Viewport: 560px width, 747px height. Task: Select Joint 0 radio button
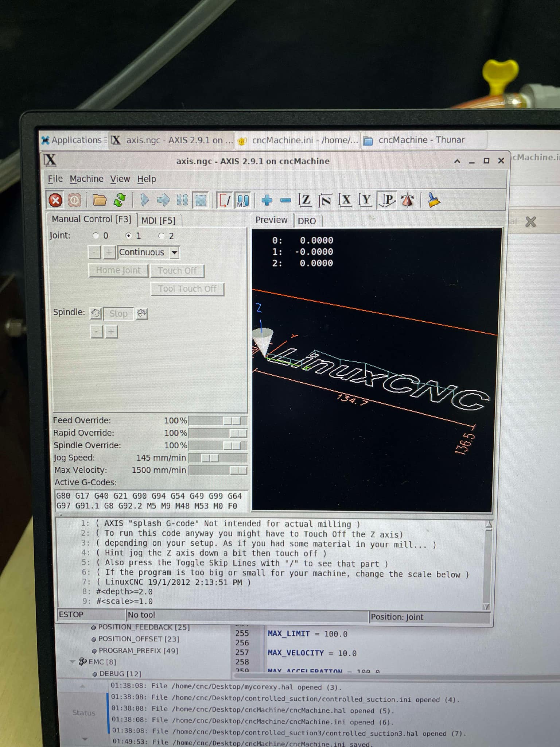[x=96, y=235]
